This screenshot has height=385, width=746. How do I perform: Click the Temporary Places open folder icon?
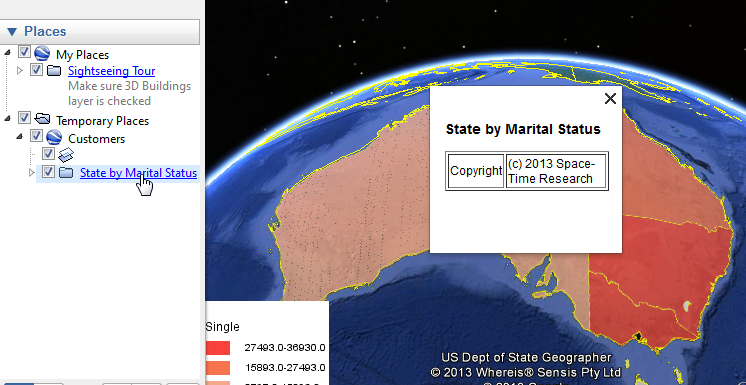(x=42, y=118)
